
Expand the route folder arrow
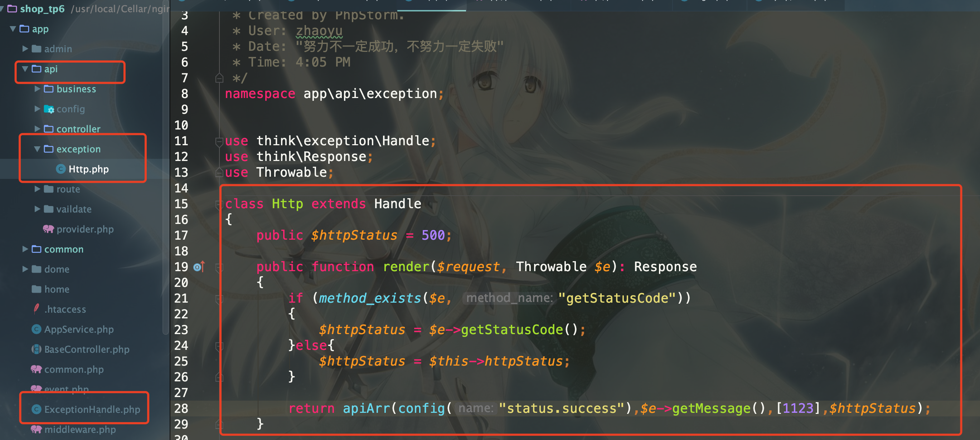pyautogui.click(x=37, y=189)
